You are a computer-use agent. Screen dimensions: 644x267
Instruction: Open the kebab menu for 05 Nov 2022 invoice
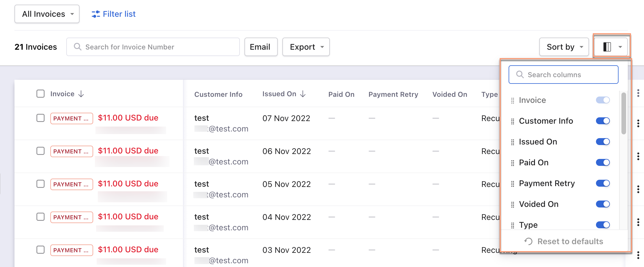point(638,189)
